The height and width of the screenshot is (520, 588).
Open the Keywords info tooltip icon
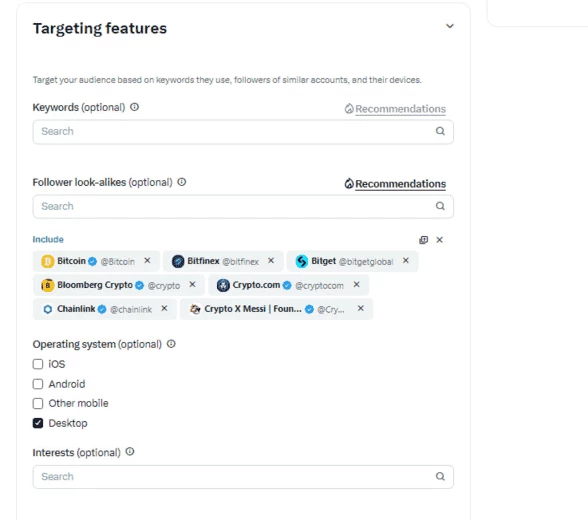[x=134, y=107]
